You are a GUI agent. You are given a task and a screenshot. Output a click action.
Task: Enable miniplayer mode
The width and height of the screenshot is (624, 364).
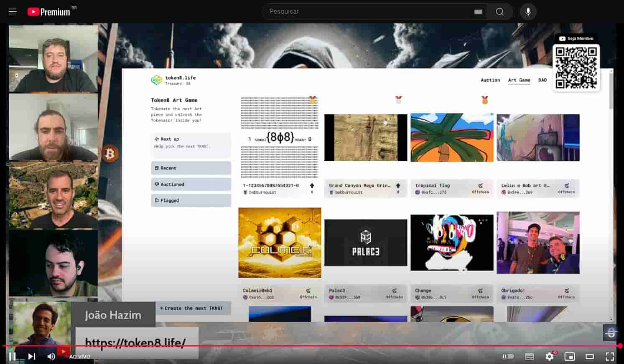pos(570,356)
